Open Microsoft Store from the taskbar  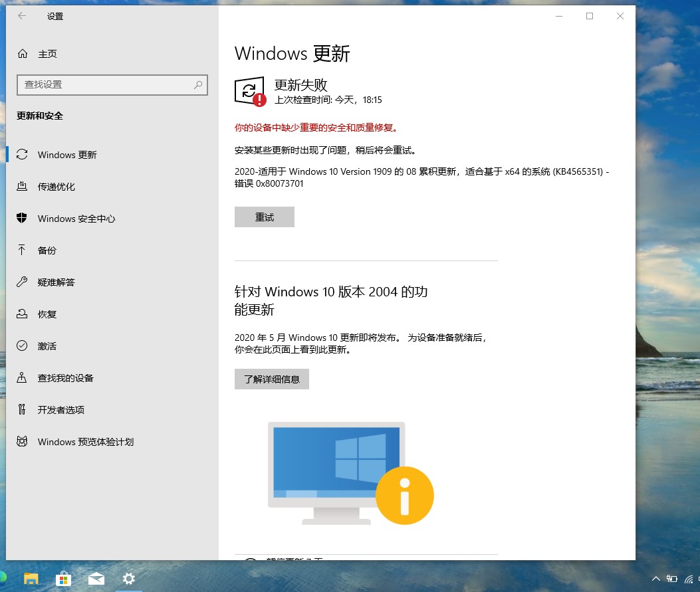[63, 579]
